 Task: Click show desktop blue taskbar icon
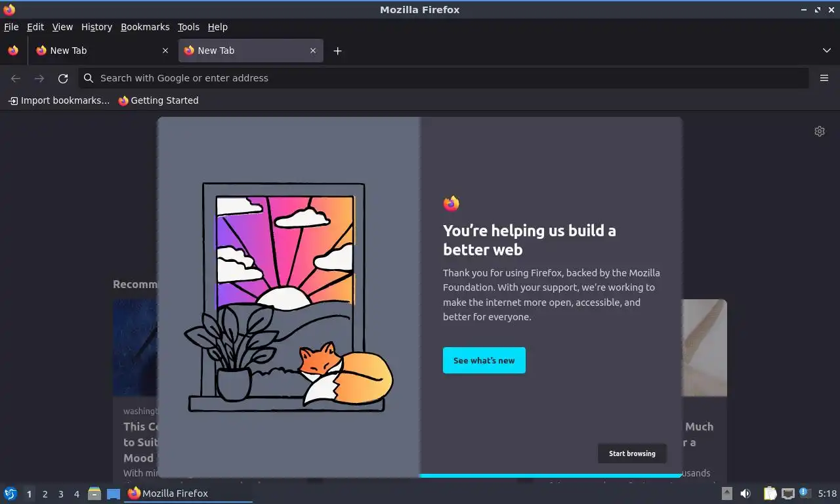click(114, 493)
